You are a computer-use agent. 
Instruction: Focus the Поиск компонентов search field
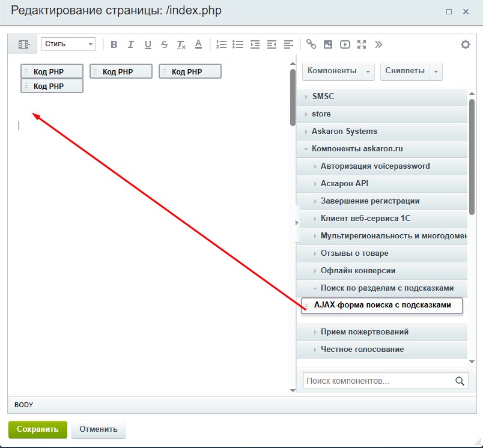coord(378,381)
